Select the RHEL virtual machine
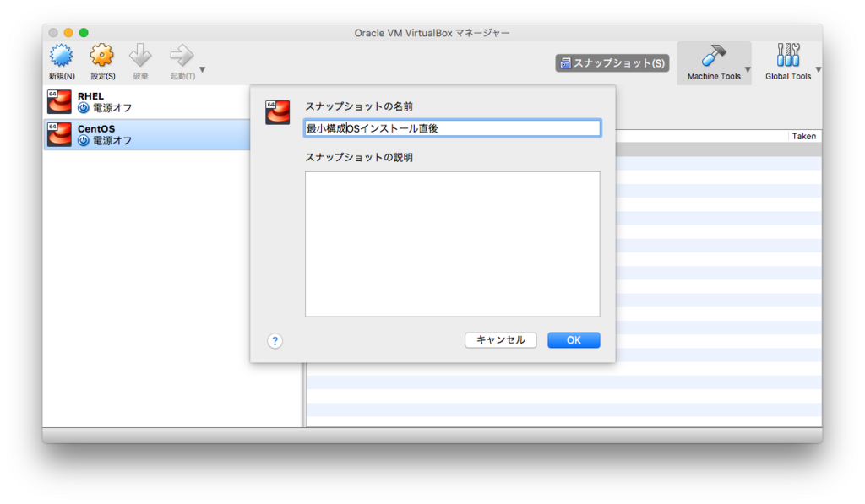The image size is (865, 504). [147, 102]
